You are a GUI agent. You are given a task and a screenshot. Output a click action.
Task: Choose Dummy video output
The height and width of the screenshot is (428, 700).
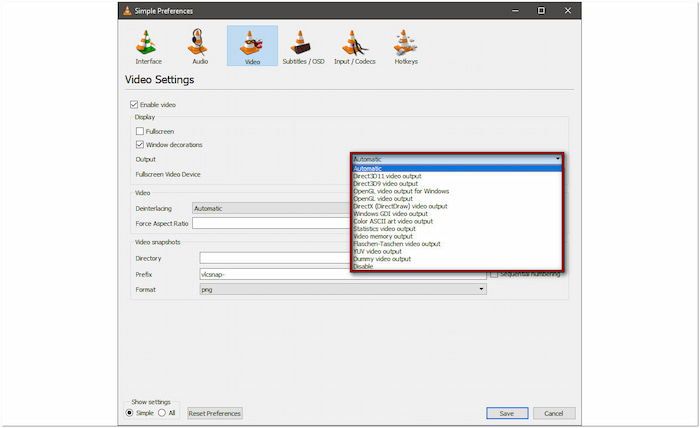click(457, 259)
